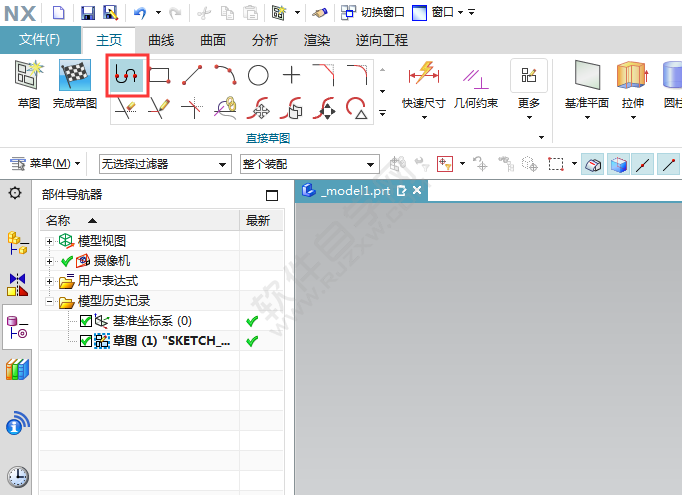Select the Delete Curve tool
The image size is (682, 495).
[x=357, y=108]
